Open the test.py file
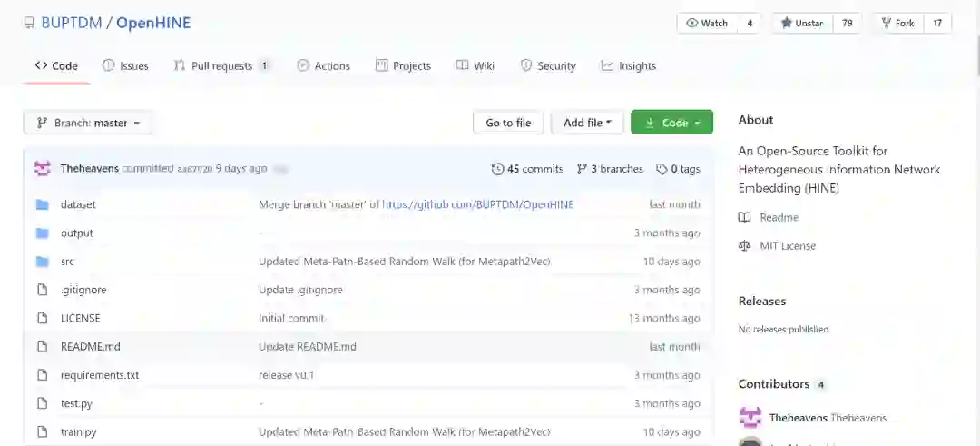Image resolution: width=980 pixels, height=446 pixels. click(76, 403)
